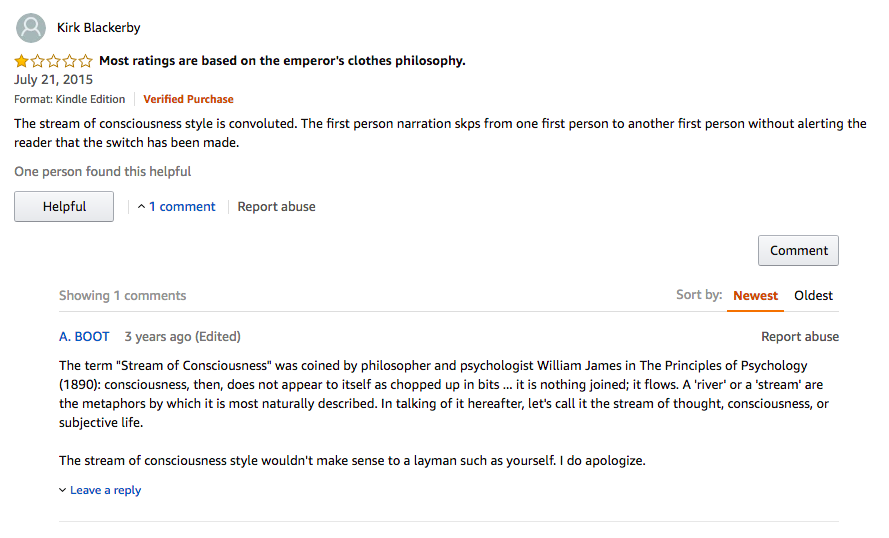Click the empty second rating star

(x=37, y=61)
